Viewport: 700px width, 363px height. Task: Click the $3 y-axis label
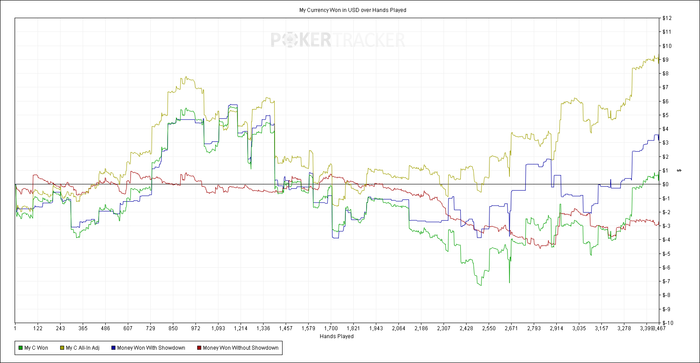[x=666, y=143]
